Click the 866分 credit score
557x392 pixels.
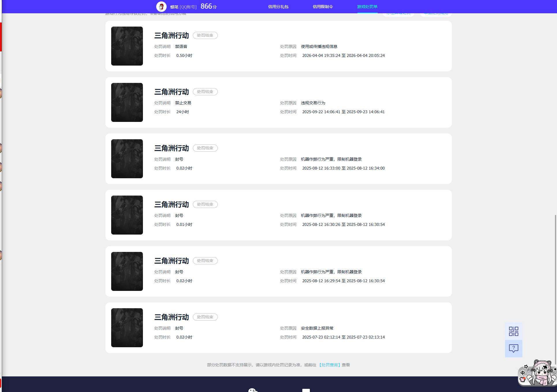[208, 6]
